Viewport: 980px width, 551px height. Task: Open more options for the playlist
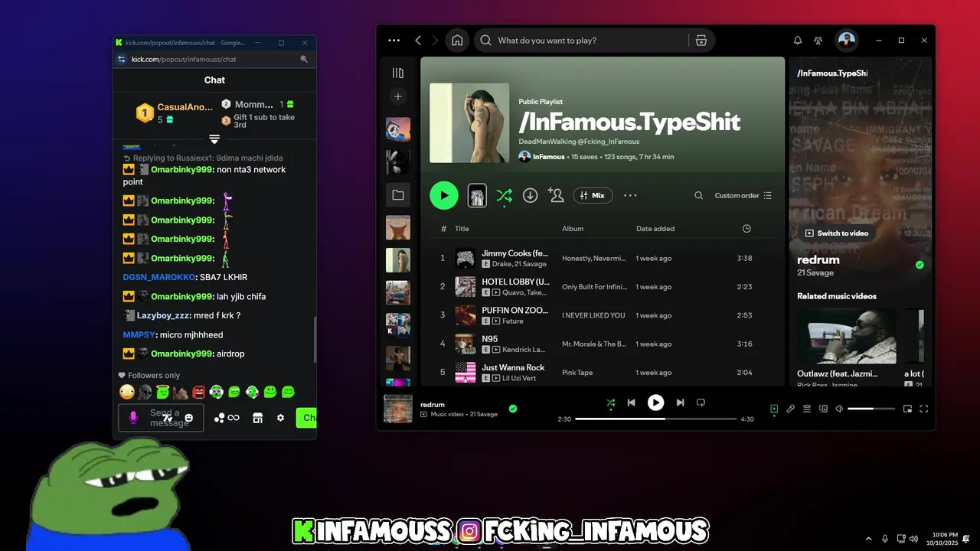[630, 195]
